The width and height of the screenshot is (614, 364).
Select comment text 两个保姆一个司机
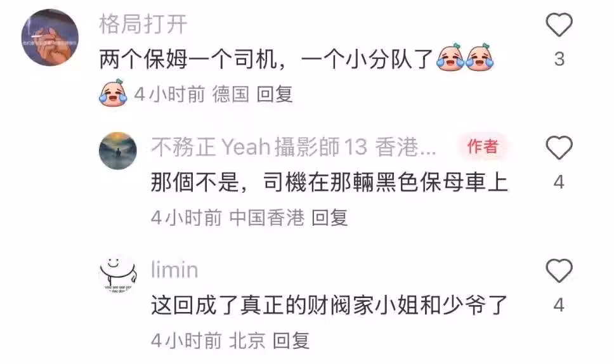point(188,60)
